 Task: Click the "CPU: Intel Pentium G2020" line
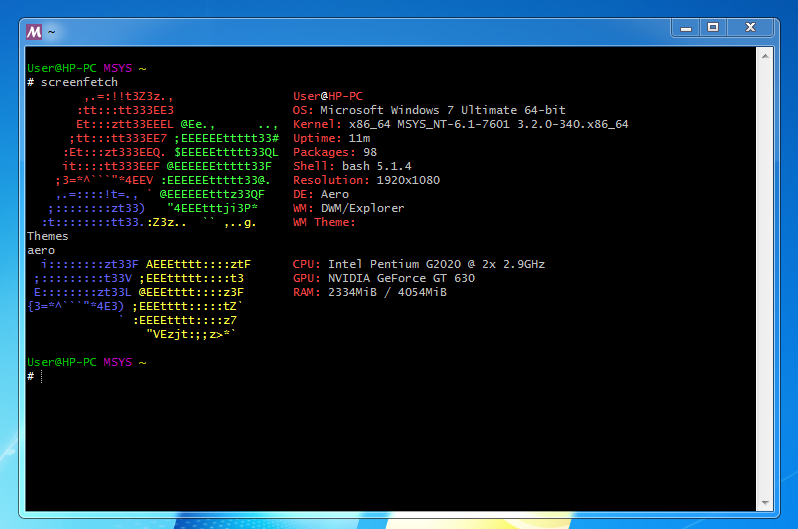point(419,264)
